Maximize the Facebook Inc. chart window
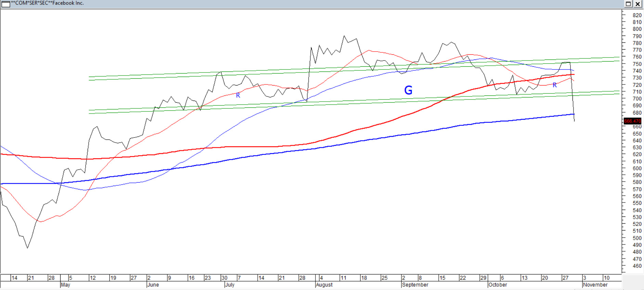644x290 pixels. pyautogui.click(x=628, y=4)
